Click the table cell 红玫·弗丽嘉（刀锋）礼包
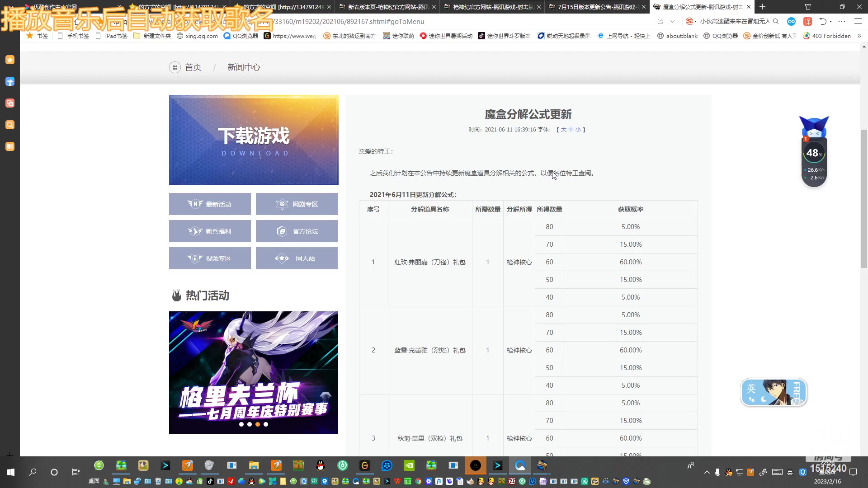Screen dimensions: 868x488 click(x=430, y=262)
